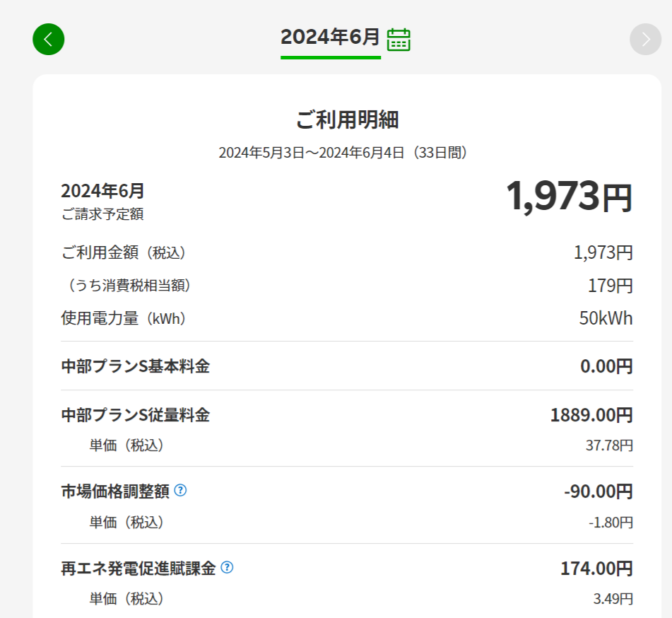
Task: Click the 37.78円 unit price
Action: 611,445
